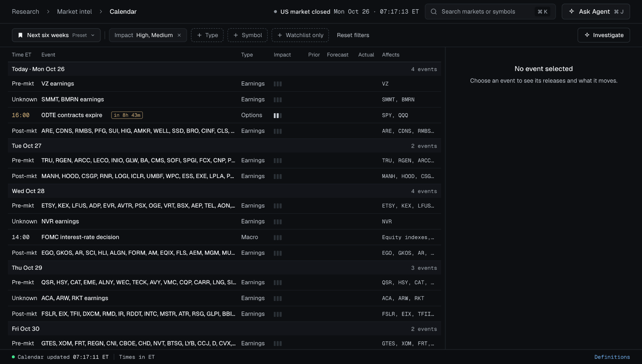642x364 pixels.
Task: Click the Investigate button
Action: [x=604, y=35]
